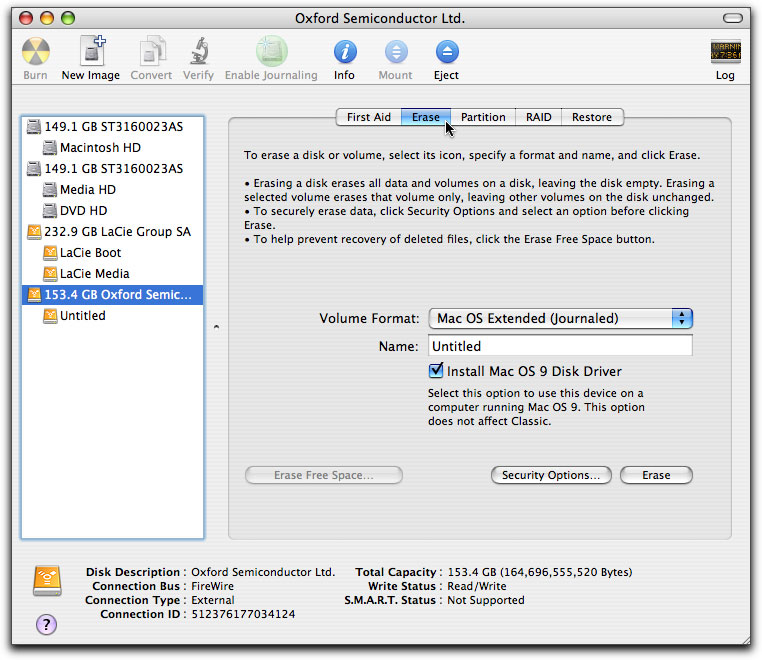Switch to the First Aid tab
This screenshot has width=762, height=660.
point(368,117)
